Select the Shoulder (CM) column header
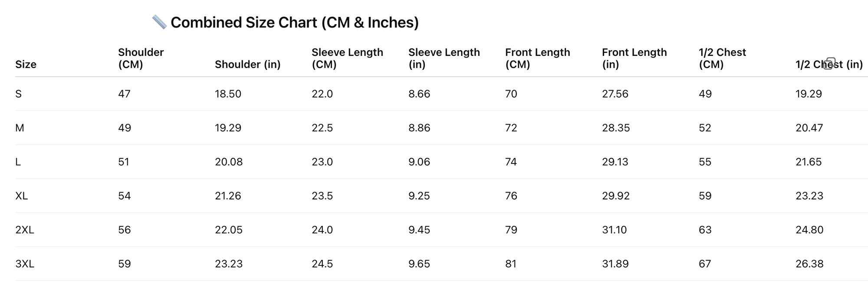Image resolution: width=868 pixels, height=284 pixels. click(141, 58)
